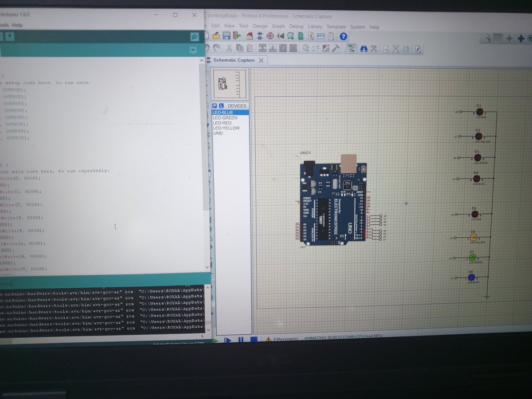This screenshot has height=399, width=532.
Task: Paste from clipboard icon in Proteus
Action: tap(250, 48)
